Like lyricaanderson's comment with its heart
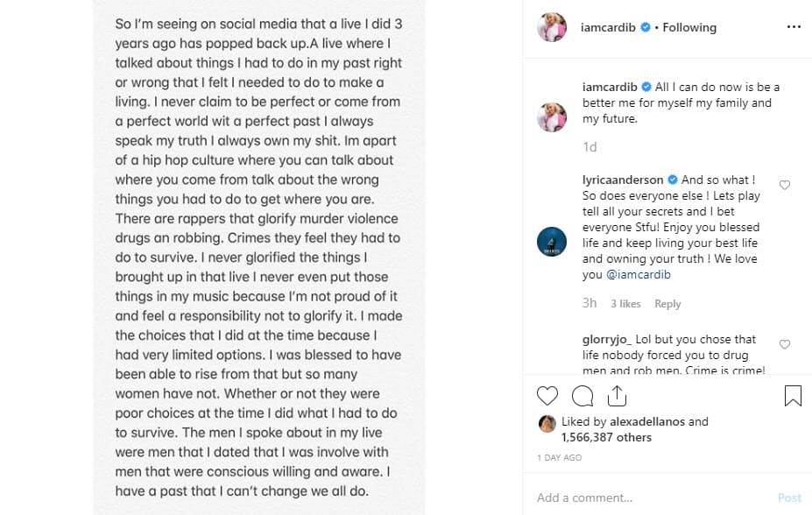 coord(784,185)
